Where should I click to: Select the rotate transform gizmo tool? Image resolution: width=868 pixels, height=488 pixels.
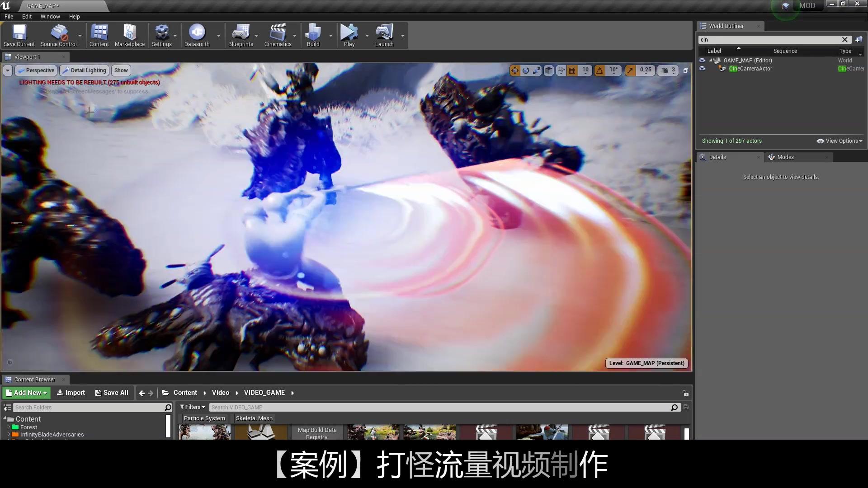pyautogui.click(x=526, y=70)
